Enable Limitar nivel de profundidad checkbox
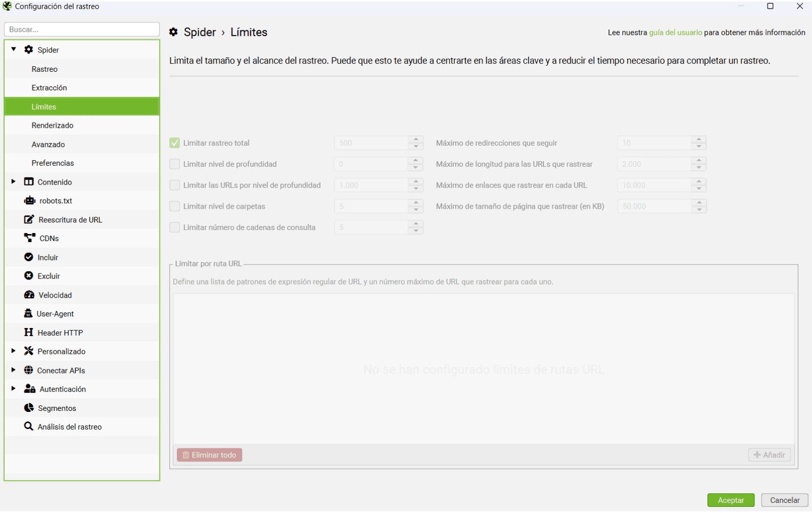Viewport: 812px width, 513px height. tap(175, 164)
